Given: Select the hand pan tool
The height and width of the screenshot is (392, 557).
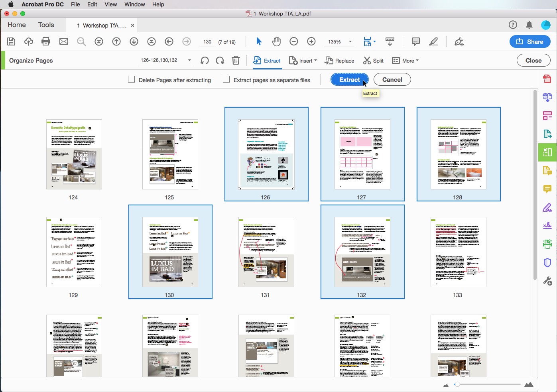Looking at the screenshot, I should [276, 41].
